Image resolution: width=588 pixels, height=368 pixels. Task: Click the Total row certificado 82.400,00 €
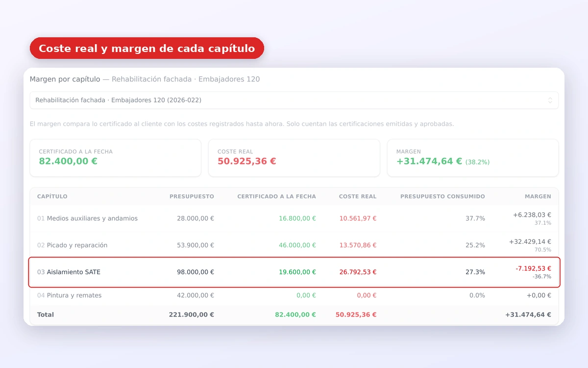[x=295, y=315]
